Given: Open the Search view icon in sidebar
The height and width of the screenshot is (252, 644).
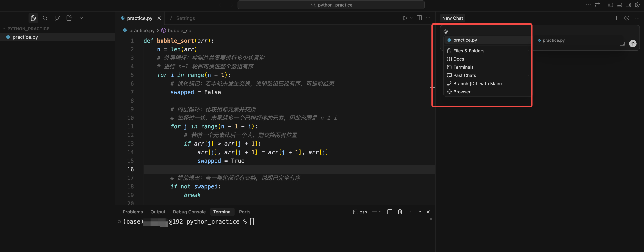Looking at the screenshot, I should (45, 18).
